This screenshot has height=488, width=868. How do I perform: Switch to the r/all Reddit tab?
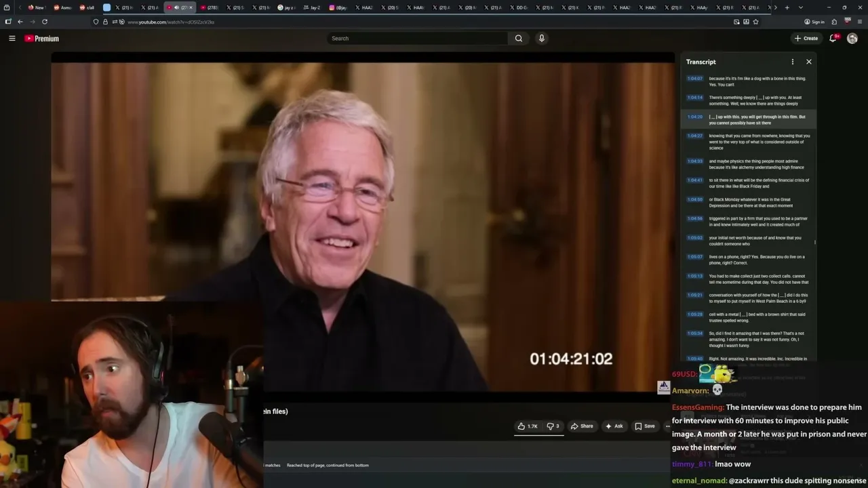(87, 7)
